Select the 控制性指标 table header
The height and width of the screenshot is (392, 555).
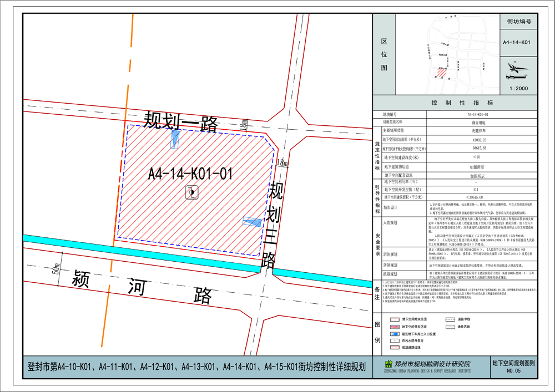(x=462, y=103)
